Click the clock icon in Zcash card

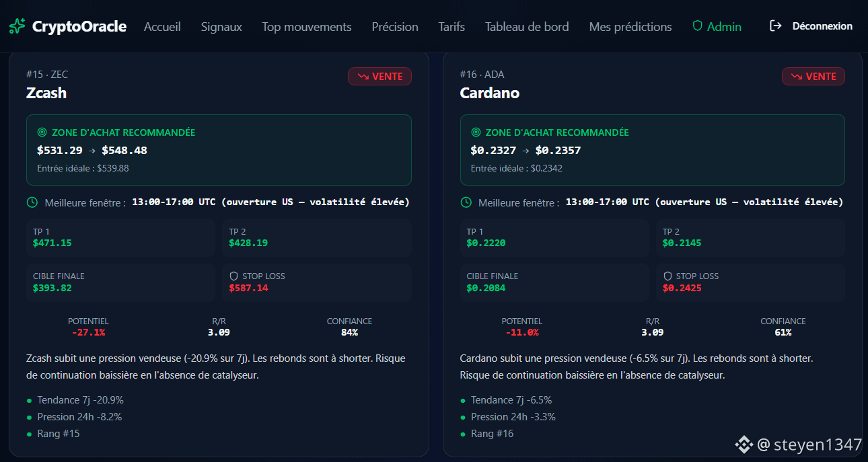pos(32,202)
